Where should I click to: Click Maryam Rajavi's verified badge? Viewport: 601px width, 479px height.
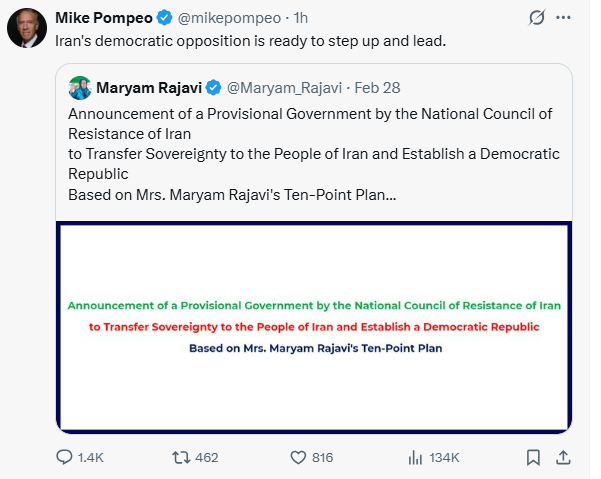tap(213, 87)
